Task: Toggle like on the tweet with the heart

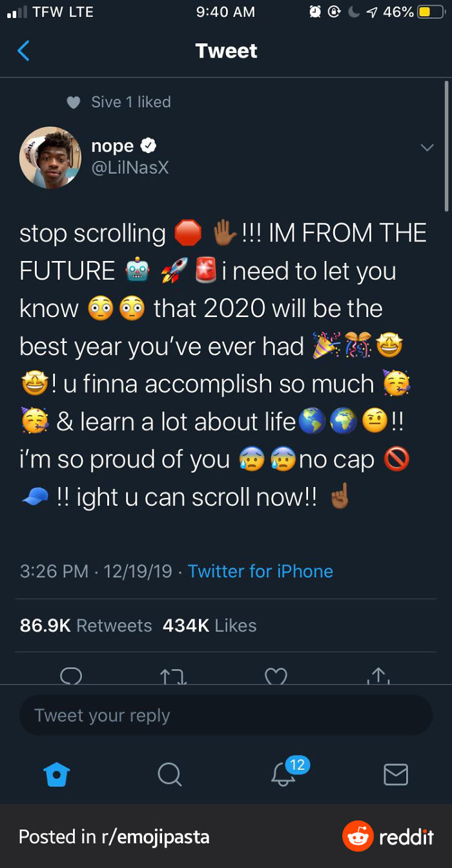Action: 276,677
